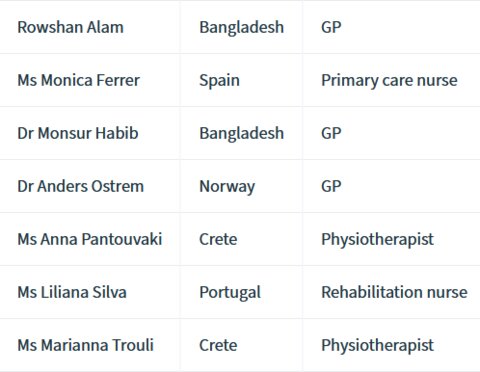Image resolution: width=480 pixels, height=372 pixels.
Task: Select the Primary care nurse cell
Action: coord(389,81)
